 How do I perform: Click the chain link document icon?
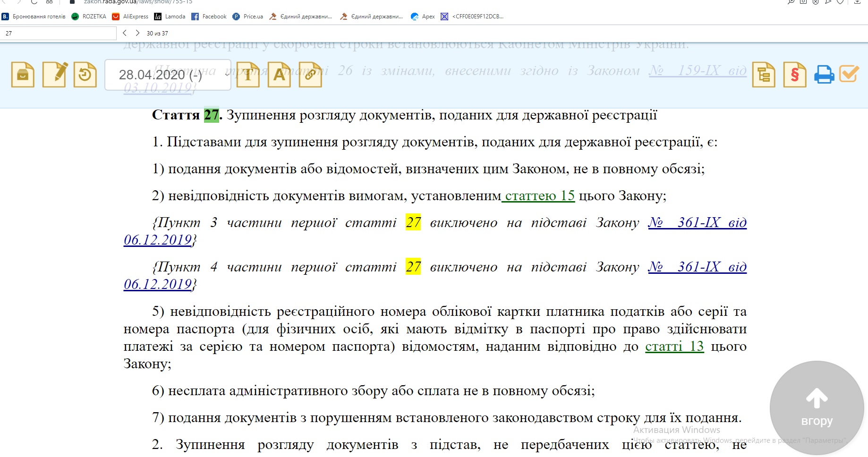click(310, 75)
